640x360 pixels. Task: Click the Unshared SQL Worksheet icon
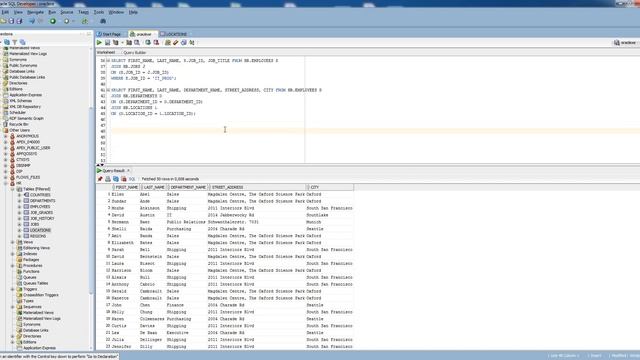pos(167,42)
